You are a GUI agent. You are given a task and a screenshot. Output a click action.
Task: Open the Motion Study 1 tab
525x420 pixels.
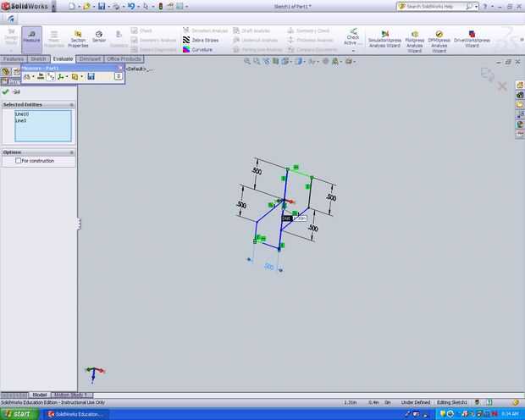[70, 395]
